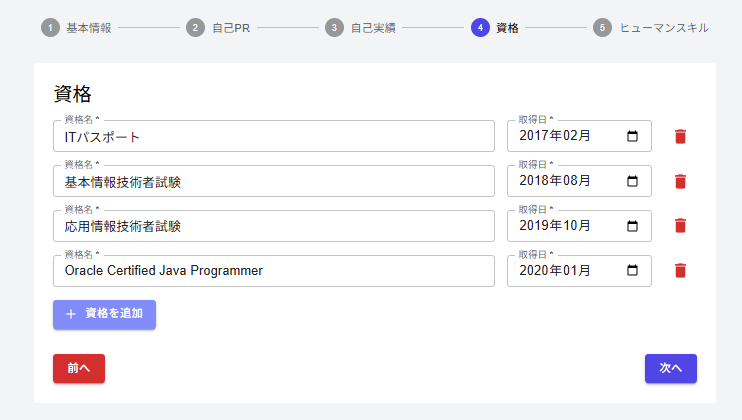This screenshot has height=420, width=742.
Task: Remove the Oracle Certified Java Programmer row
Action: (x=680, y=270)
